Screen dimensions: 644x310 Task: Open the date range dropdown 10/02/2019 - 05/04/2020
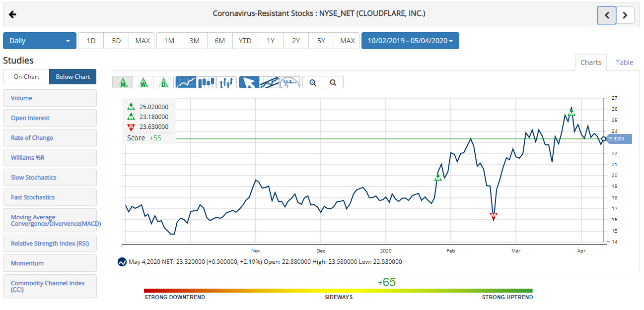410,41
